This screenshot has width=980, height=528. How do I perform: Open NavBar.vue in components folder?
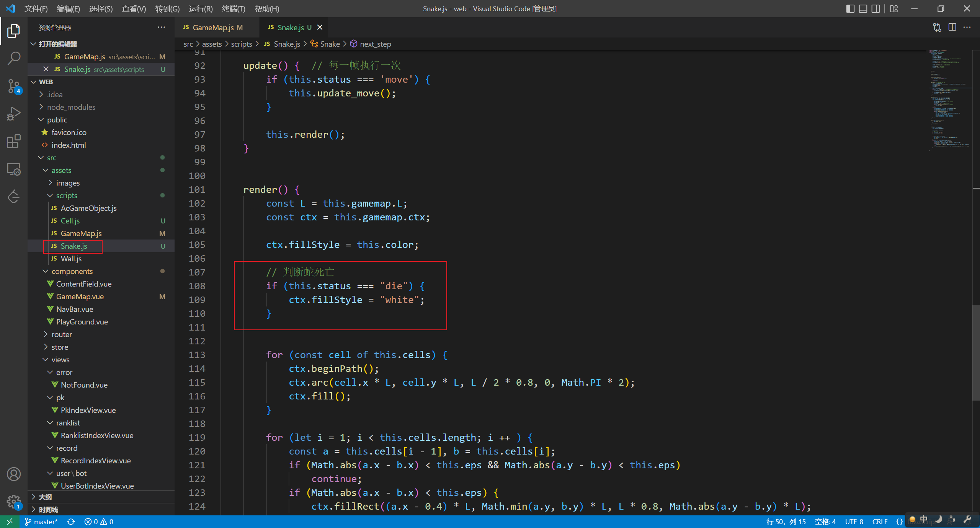coord(101,309)
